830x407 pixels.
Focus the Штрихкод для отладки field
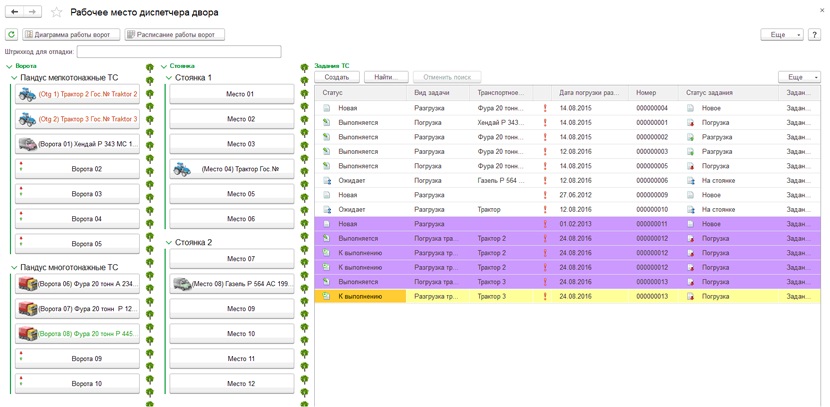click(x=179, y=52)
